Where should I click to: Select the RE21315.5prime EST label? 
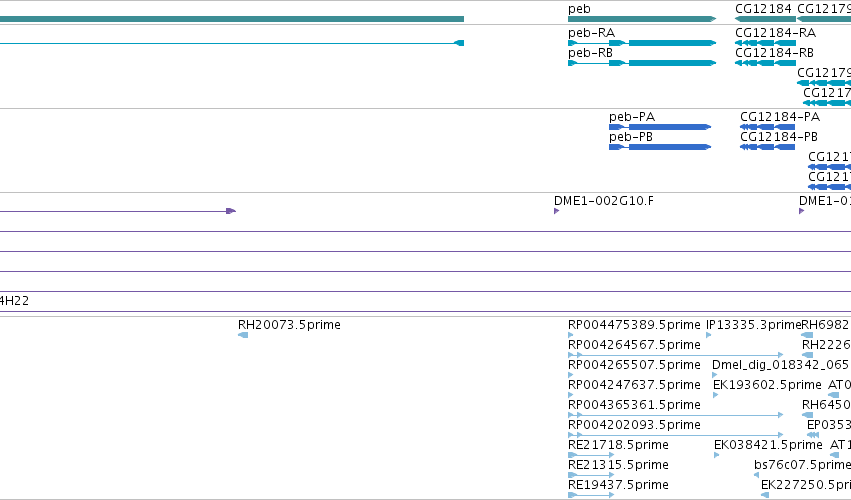pyautogui.click(x=618, y=465)
